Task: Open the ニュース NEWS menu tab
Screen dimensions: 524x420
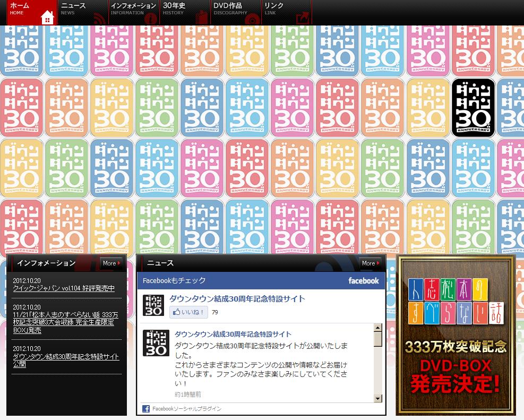Action: click(x=83, y=12)
